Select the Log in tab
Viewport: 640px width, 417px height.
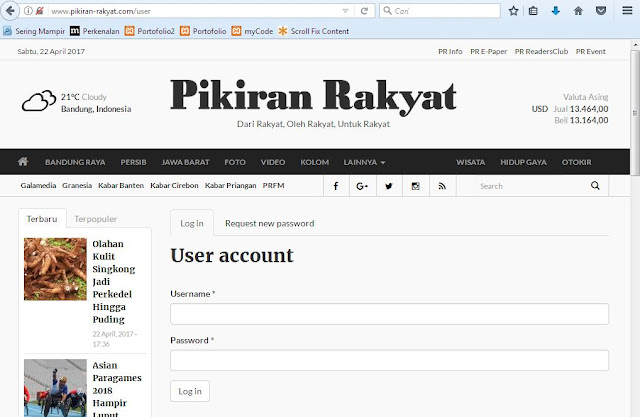192,223
